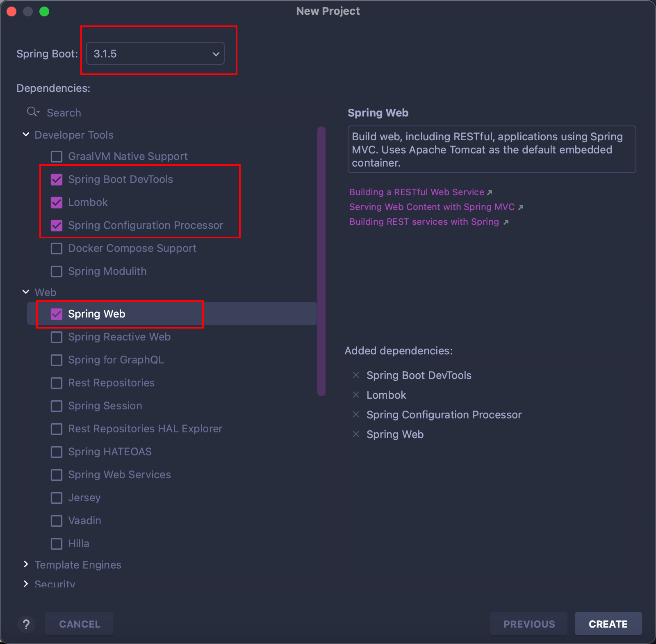Viewport: 656px width, 644px height.
Task: Remove Spring Configuration Processor from added list
Action: (x=356, y=415)
